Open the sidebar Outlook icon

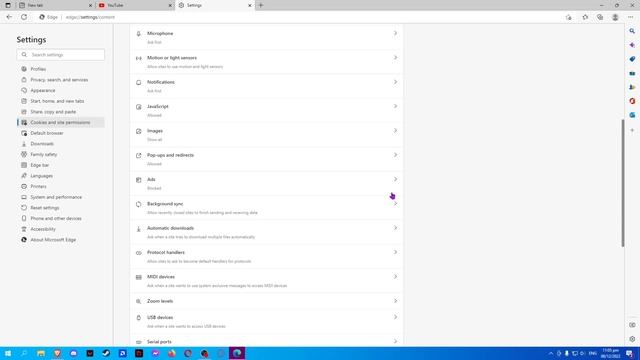[x=632, y=115]
